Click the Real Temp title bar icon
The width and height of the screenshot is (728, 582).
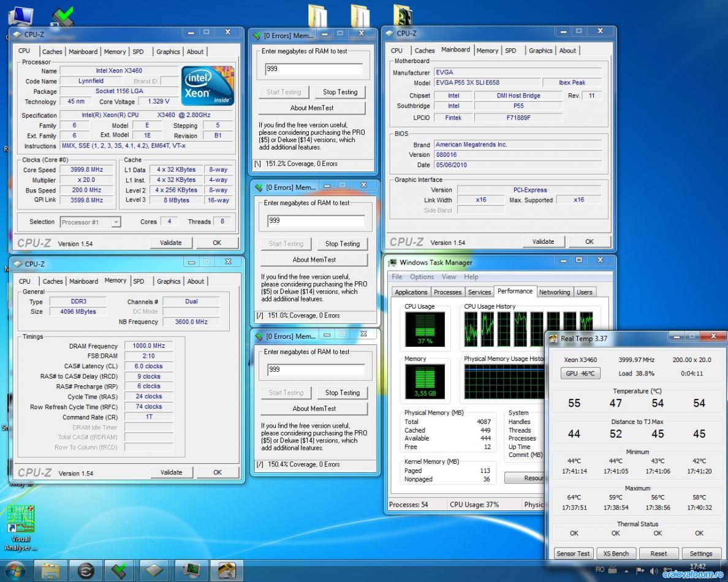pos(553,338)
